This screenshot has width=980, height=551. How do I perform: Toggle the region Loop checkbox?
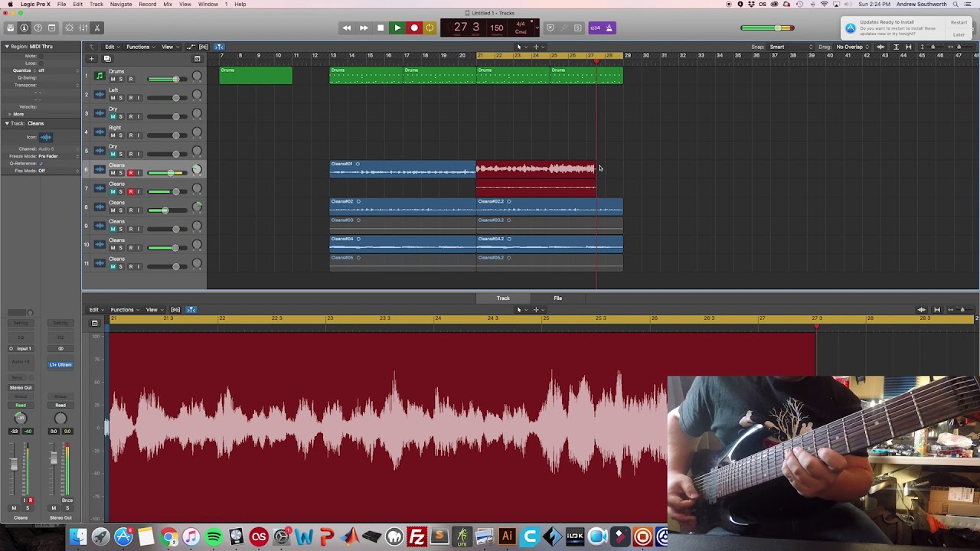pos(41,63)
